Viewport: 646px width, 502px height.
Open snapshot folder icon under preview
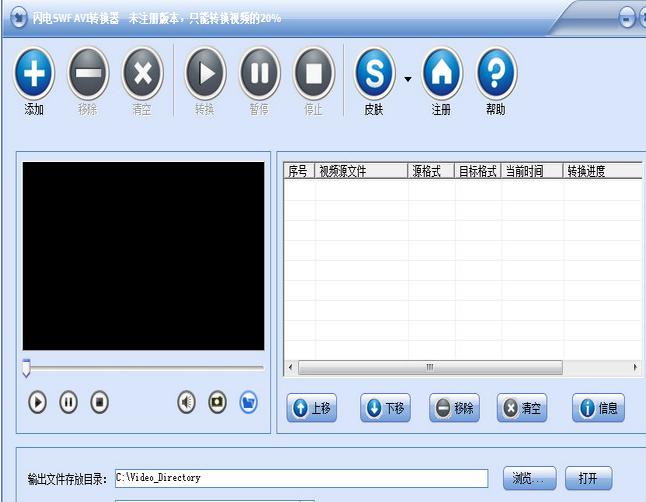248,402
